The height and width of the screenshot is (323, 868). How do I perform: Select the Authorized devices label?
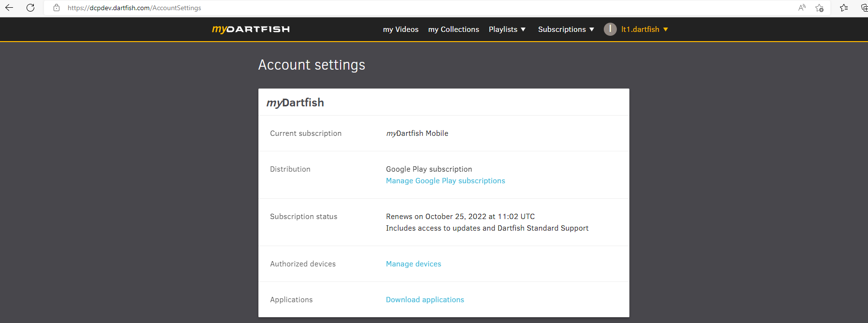(303, 264)
